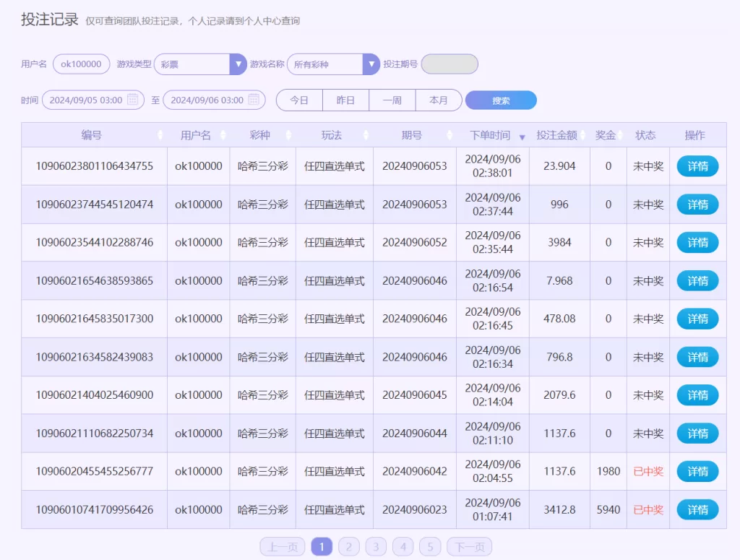Click the 投注记录 page title
The width and height of the screenshot is (740, 560).
50,20
